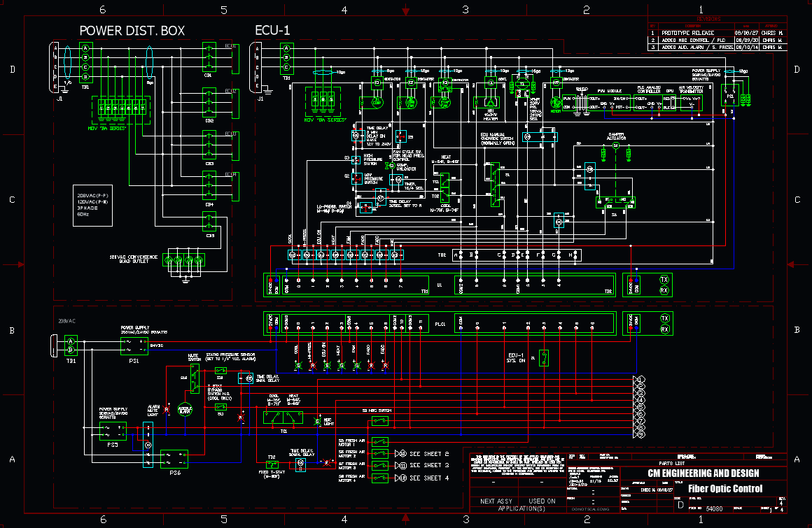Click the ECU-1 section heading
812x528 pixels.
272,30
